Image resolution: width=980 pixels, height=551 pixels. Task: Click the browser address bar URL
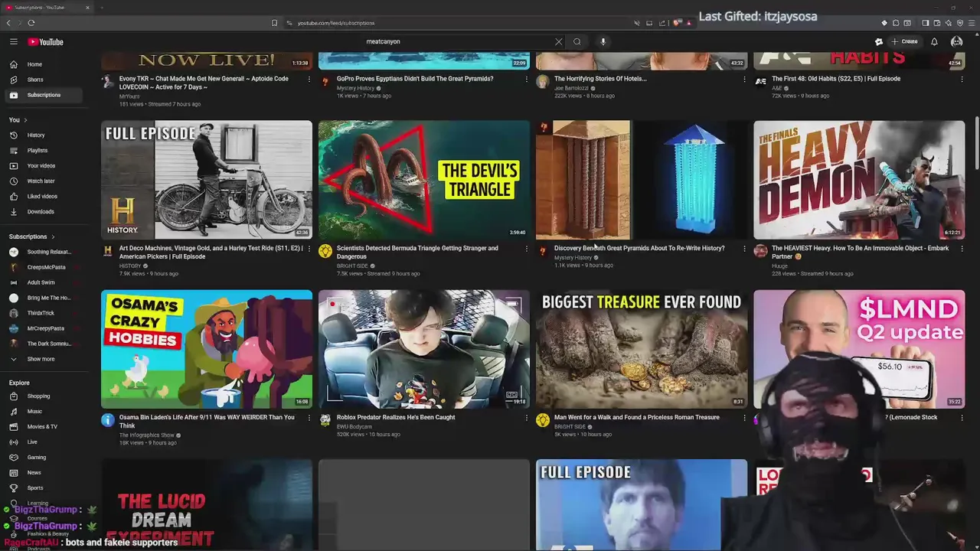[x=336, y=23]
